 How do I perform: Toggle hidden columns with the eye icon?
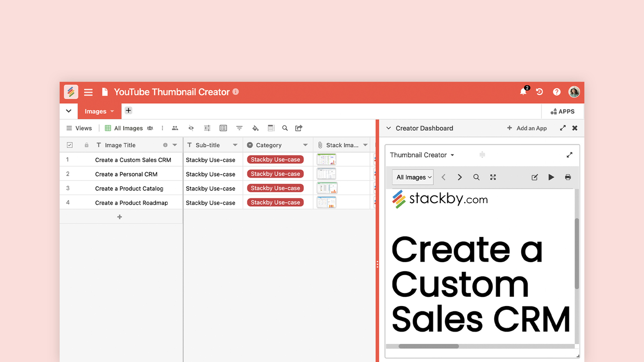pyautogui.click(x=191, y=128)
